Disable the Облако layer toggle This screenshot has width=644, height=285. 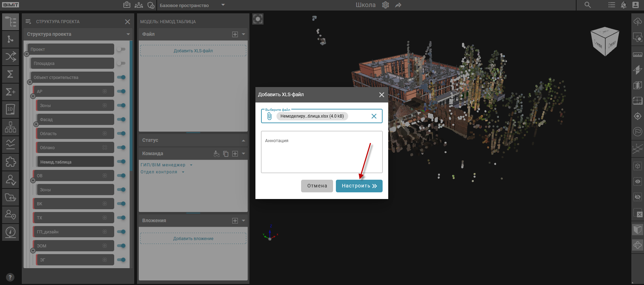point(121,147)
